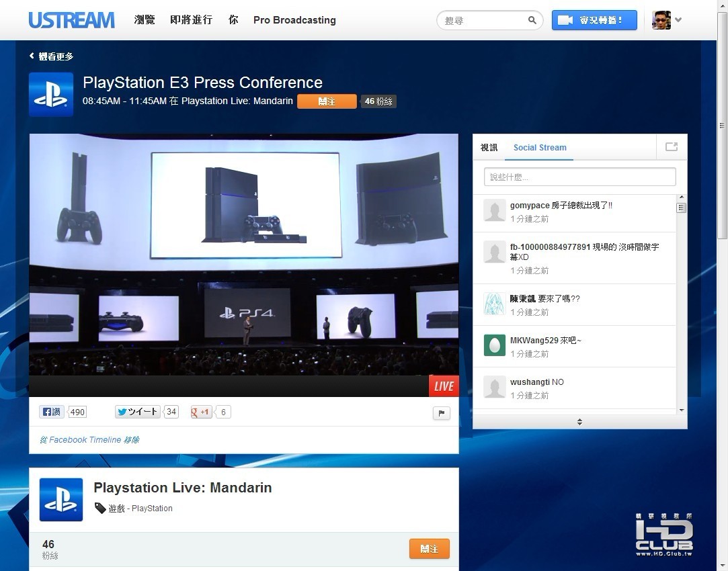This screenshot has width=728, height=571.
Task: Open the 即將進行 menu
Action: point(192,20)
